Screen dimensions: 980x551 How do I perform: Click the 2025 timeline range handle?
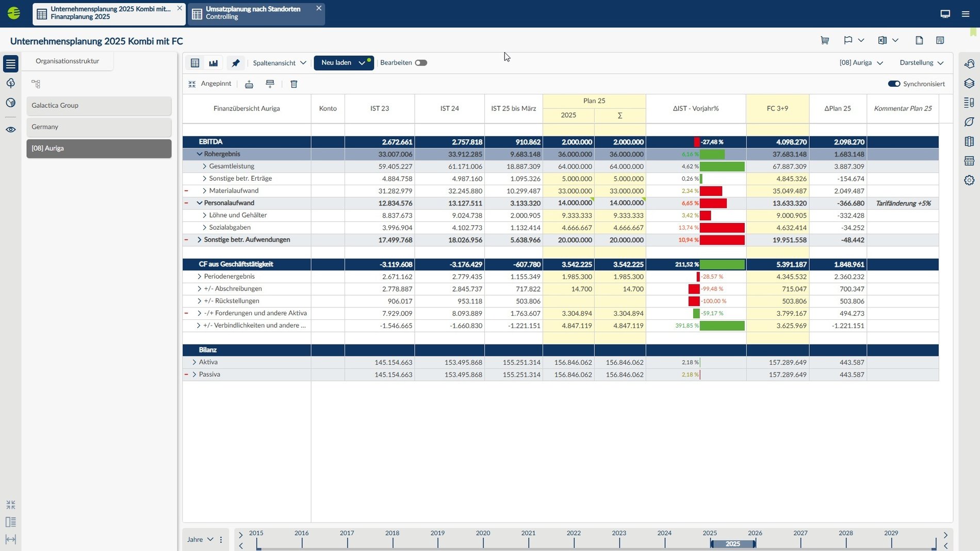(732, 544)
